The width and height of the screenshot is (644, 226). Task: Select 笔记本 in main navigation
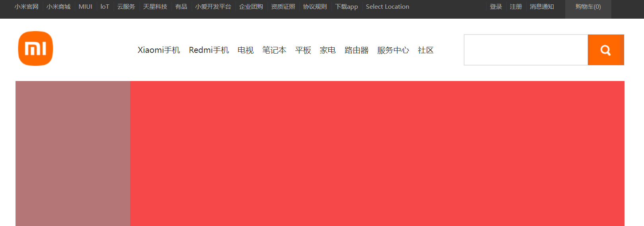(x=274, y=50)
